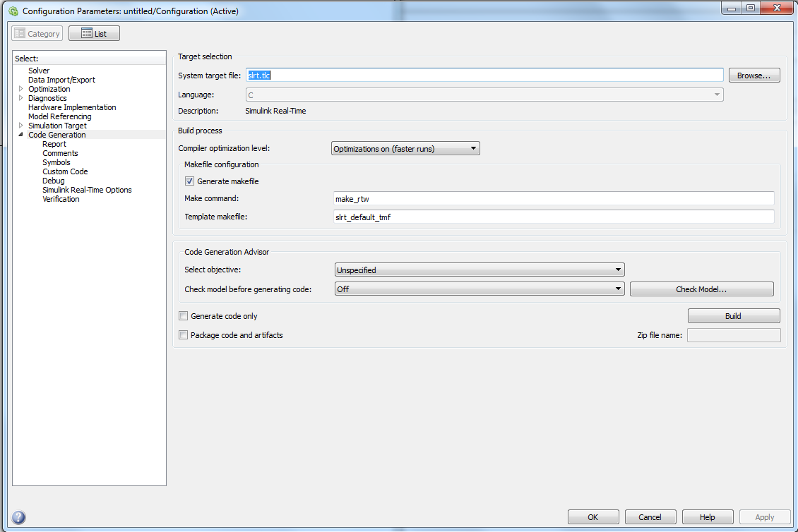Screen dimensions: 798x532
Task: Click the Check Model button
Action: 701,289
